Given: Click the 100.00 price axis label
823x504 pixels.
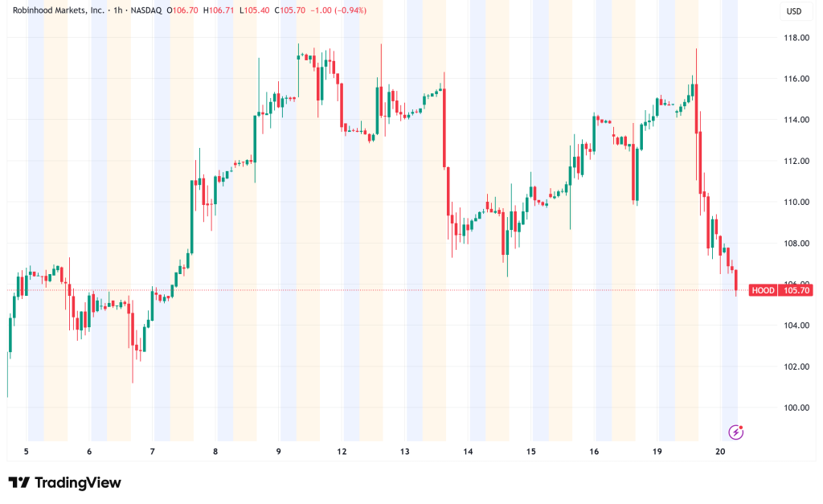Looking at the screenshot, I should point(796,408).
